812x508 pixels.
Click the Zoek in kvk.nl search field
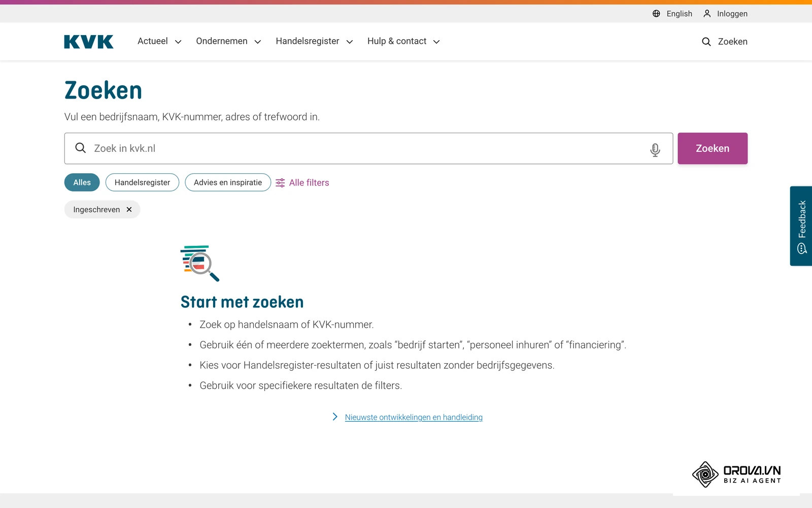[368, 148]
